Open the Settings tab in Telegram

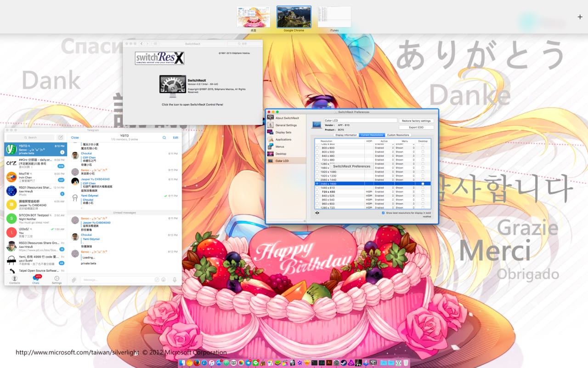pos(57,280)
